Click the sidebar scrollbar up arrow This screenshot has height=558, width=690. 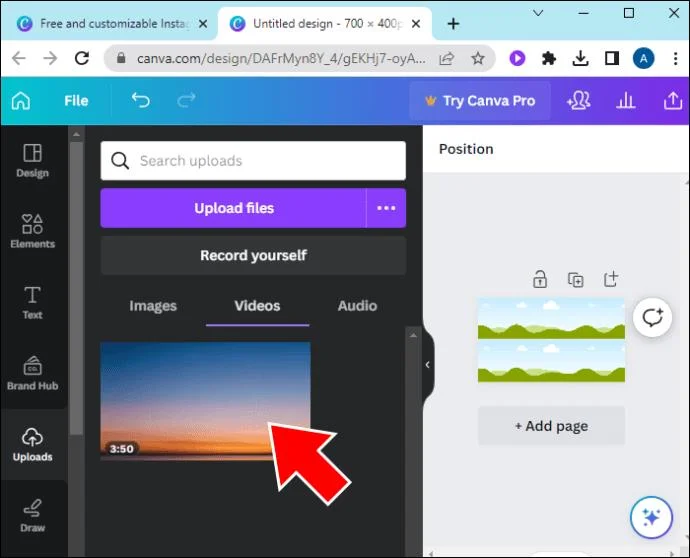pyautogui.click(x=76, y=134)
